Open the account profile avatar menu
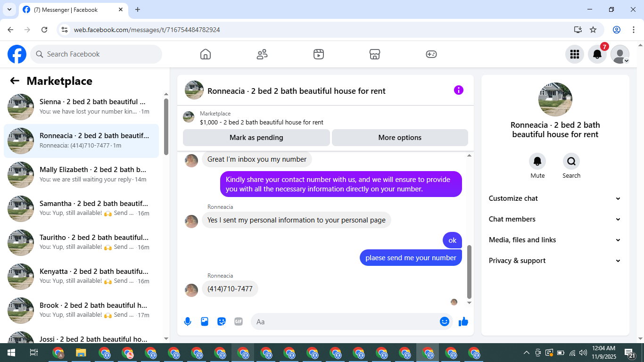 620,54
